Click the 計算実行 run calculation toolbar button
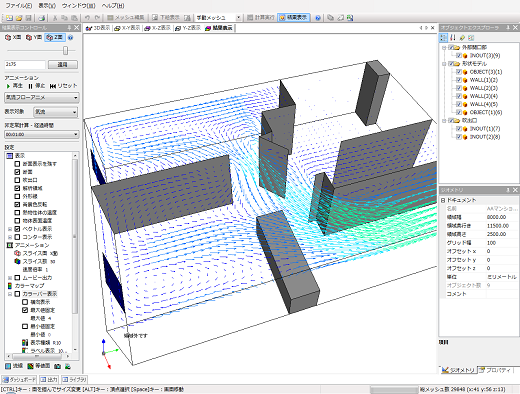The height and width of the screenshot is (394, 520). (x=260, y=18)
